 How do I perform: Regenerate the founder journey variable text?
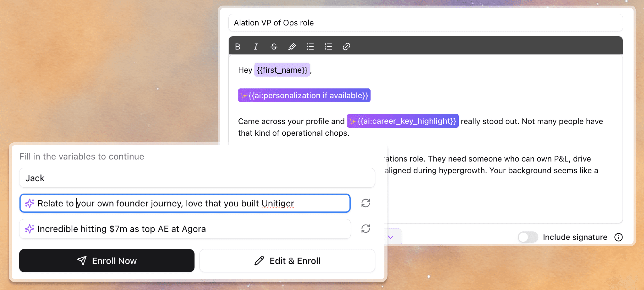(x=366, y=203)
